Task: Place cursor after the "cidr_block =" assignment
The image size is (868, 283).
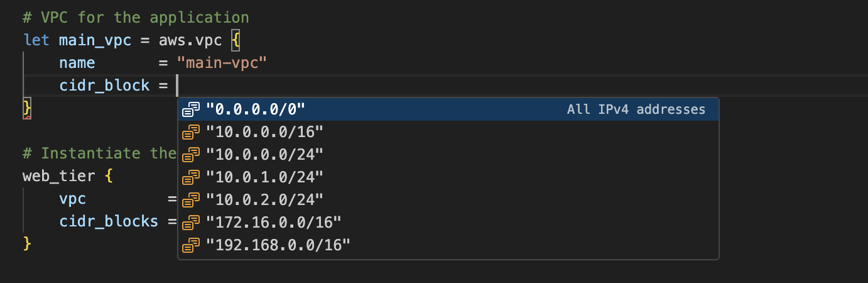Action: coord(178,86)
